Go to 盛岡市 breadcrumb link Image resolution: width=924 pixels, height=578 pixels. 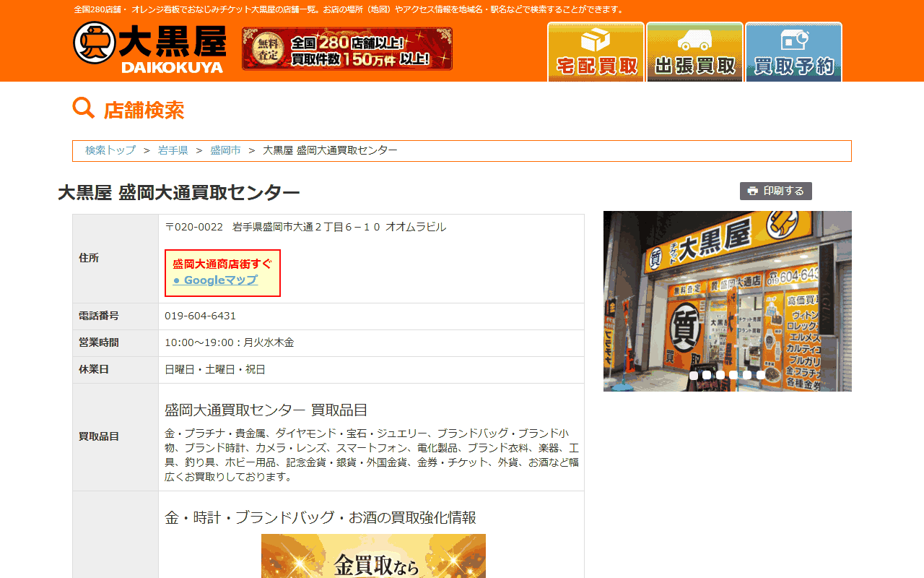pos(225,150)
